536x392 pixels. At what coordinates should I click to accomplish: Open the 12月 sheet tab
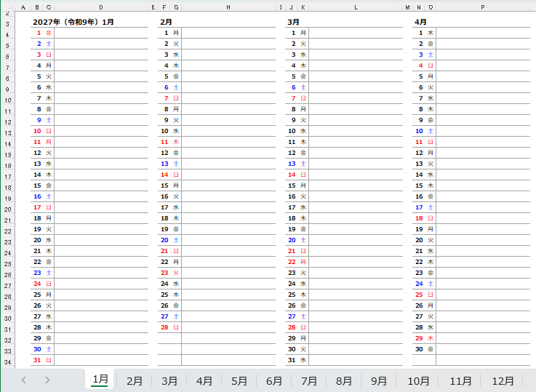[x=502, y=380]
